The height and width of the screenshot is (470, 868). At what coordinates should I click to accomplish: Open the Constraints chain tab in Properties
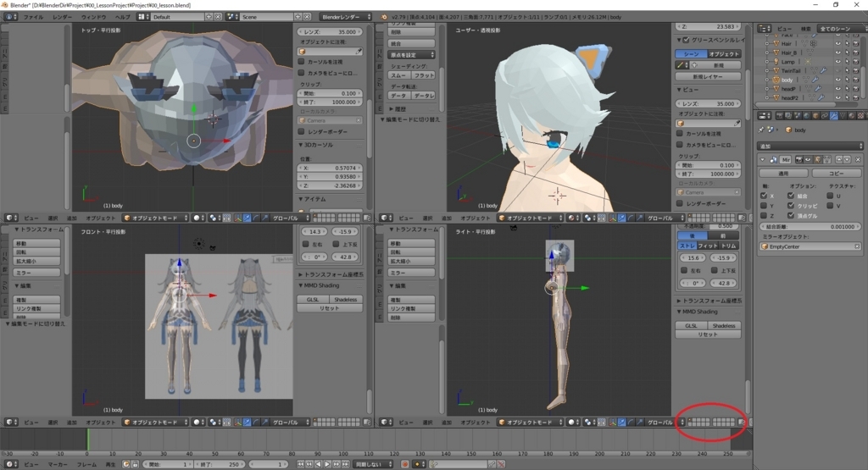coord(824,115)
